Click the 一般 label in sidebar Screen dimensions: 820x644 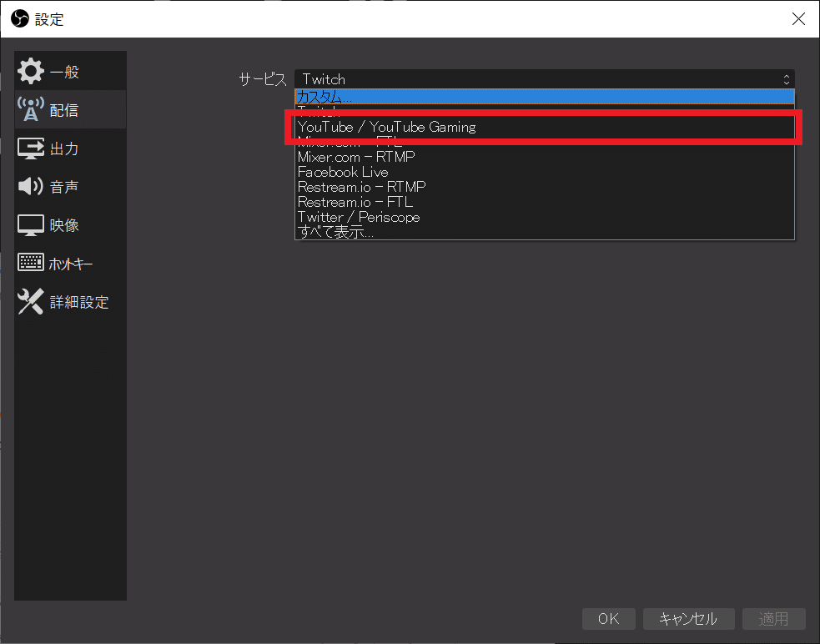(x=64, y=72)
